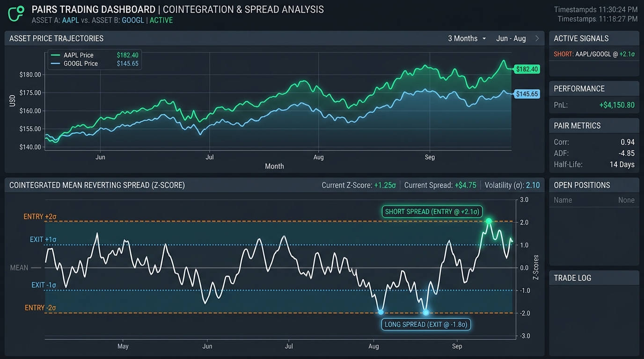Open the PAIR METRICS panel header
Image resolution: width=644 pixels, height=359 pixels.
pyautogui.click(x=594, y=126)
